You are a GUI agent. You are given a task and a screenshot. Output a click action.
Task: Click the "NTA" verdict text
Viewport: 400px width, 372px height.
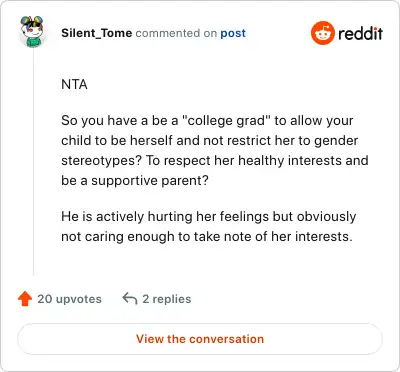(74, 85)
